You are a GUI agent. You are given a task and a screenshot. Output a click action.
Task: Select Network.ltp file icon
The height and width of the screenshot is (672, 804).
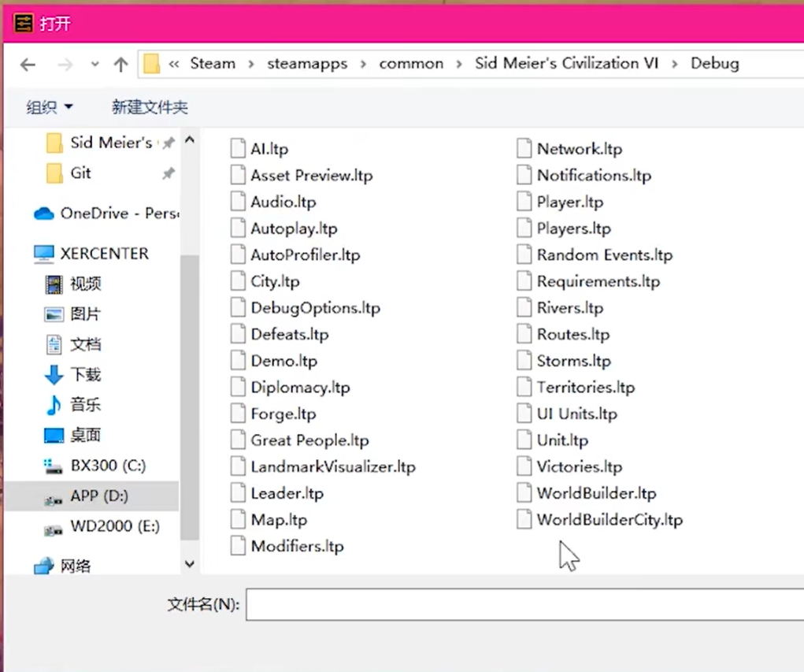(x=524, y=149)
